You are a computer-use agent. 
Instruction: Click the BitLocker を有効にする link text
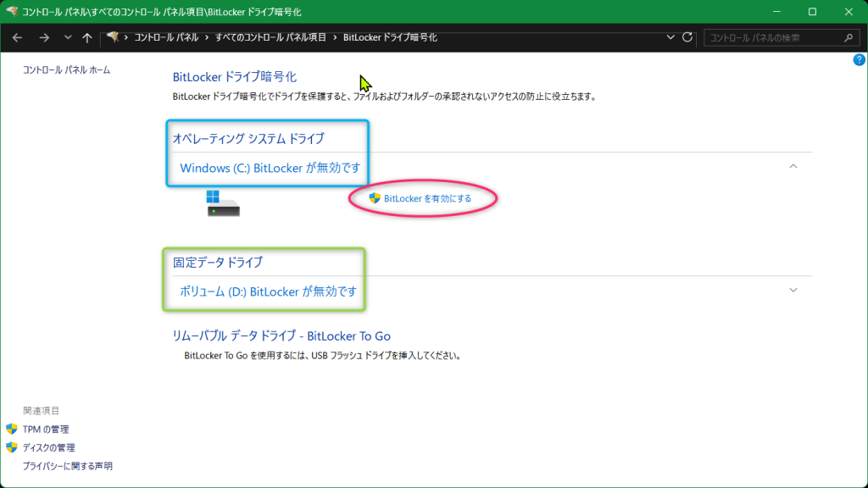pyautogui.click(x=427, y=198)
